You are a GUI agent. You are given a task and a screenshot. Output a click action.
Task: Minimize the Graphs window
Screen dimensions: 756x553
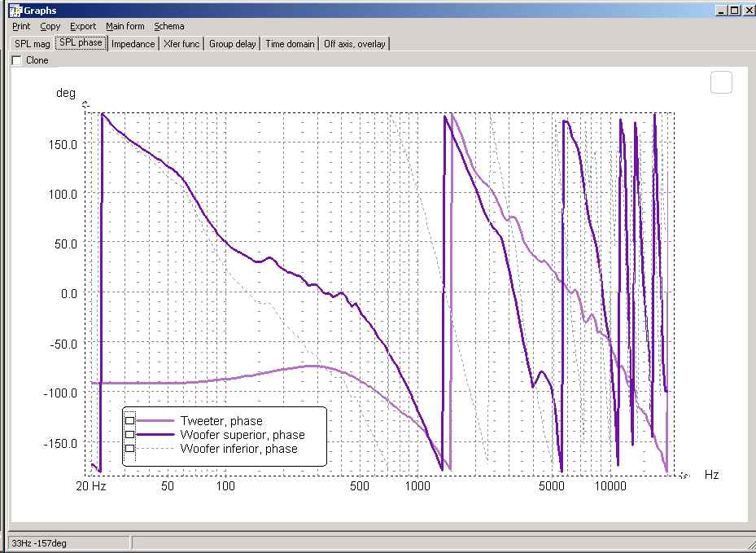721,10
